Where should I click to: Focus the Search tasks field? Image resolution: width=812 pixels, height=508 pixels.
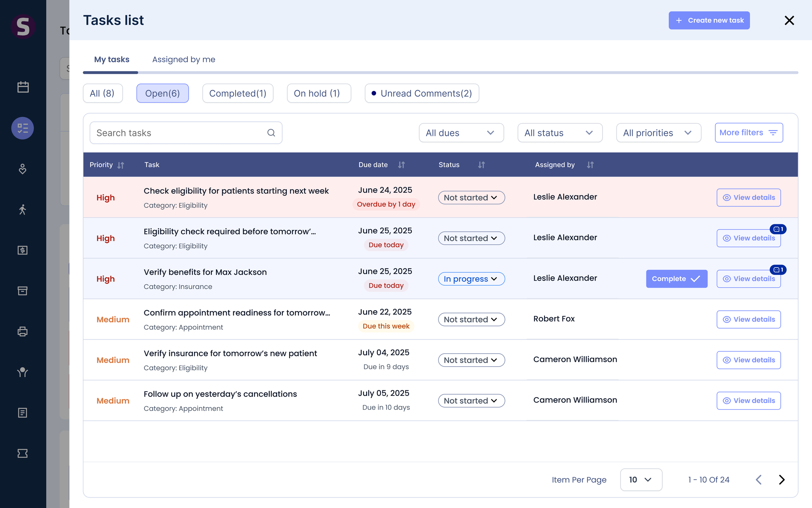click(186, 133)
